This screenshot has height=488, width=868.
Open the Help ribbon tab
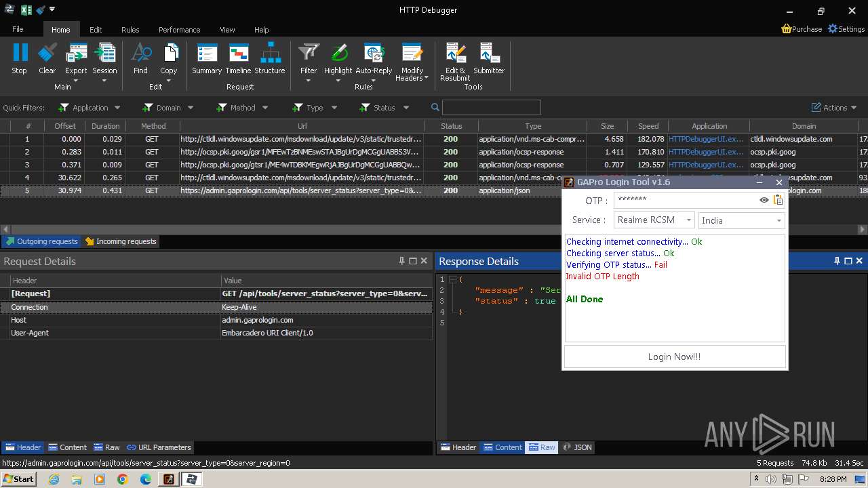[261, 30]
